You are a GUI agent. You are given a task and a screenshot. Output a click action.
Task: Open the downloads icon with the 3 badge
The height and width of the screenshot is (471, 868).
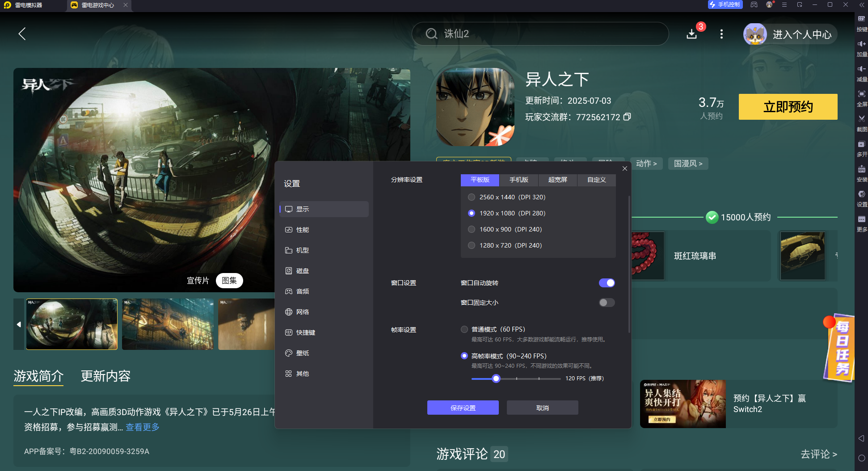pyautogui.click(x=692, y=34)
